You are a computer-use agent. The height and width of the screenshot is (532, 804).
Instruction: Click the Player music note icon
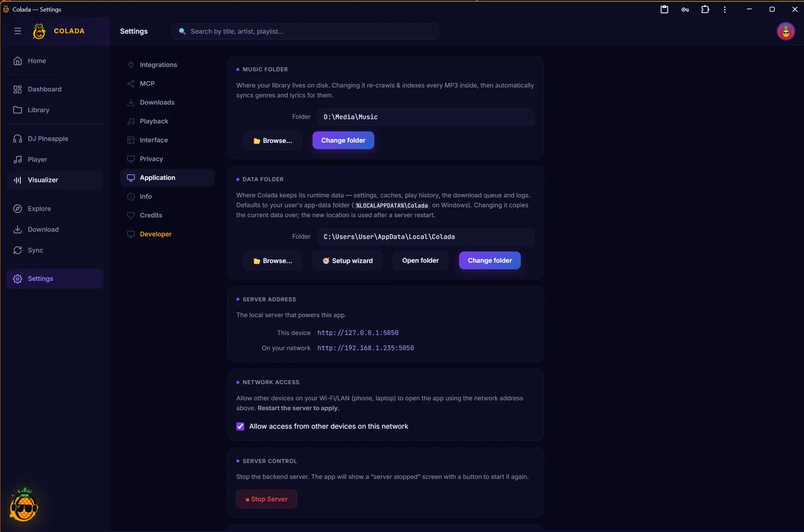click(x=18, y=160)
